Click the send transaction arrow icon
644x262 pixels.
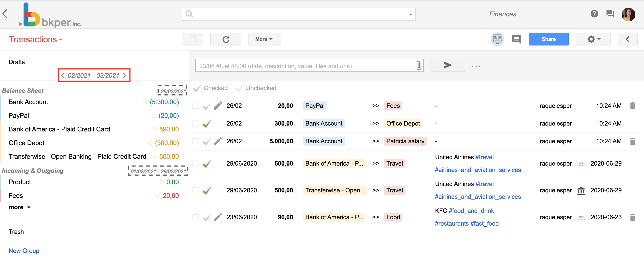(x=447, y=65)
